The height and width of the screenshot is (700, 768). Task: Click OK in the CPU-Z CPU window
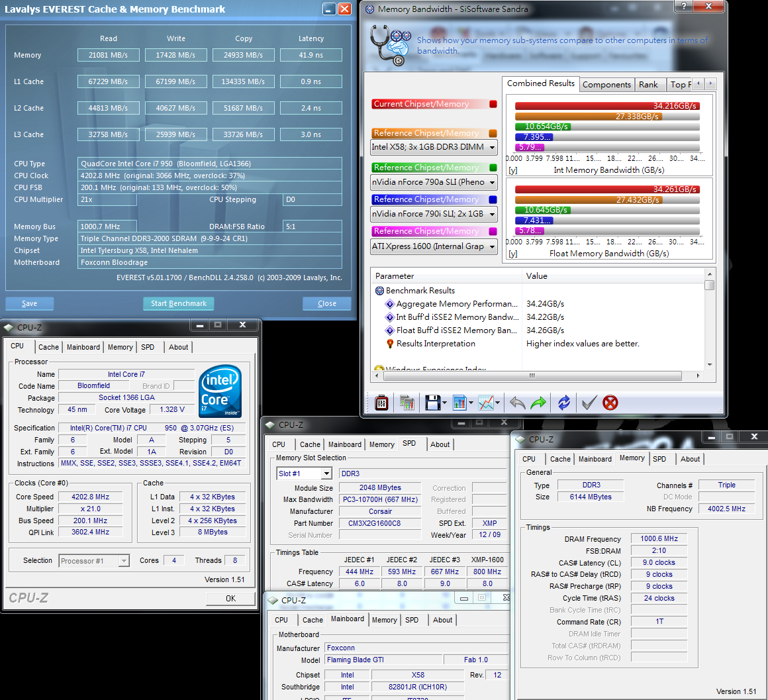click(x=230, y=599)
